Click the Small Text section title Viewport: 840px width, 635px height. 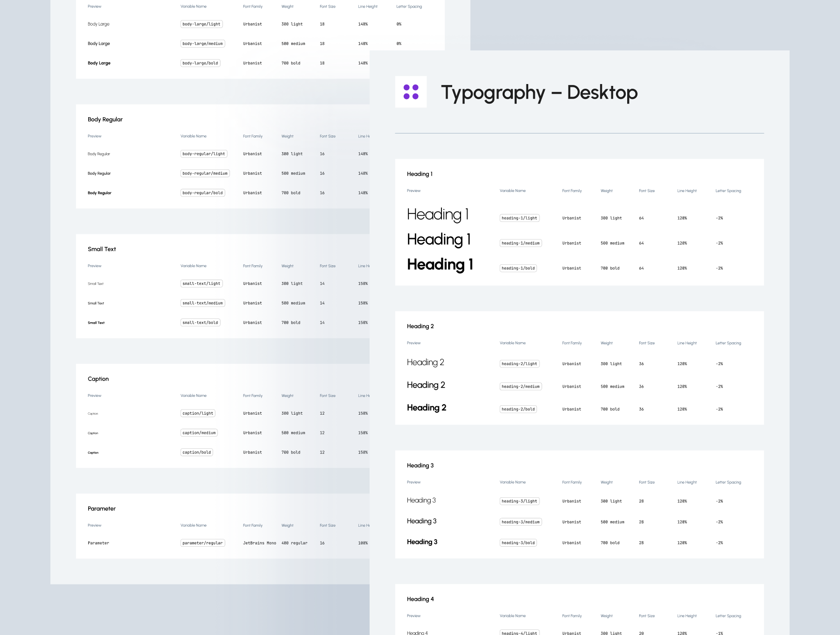point(102,249)
